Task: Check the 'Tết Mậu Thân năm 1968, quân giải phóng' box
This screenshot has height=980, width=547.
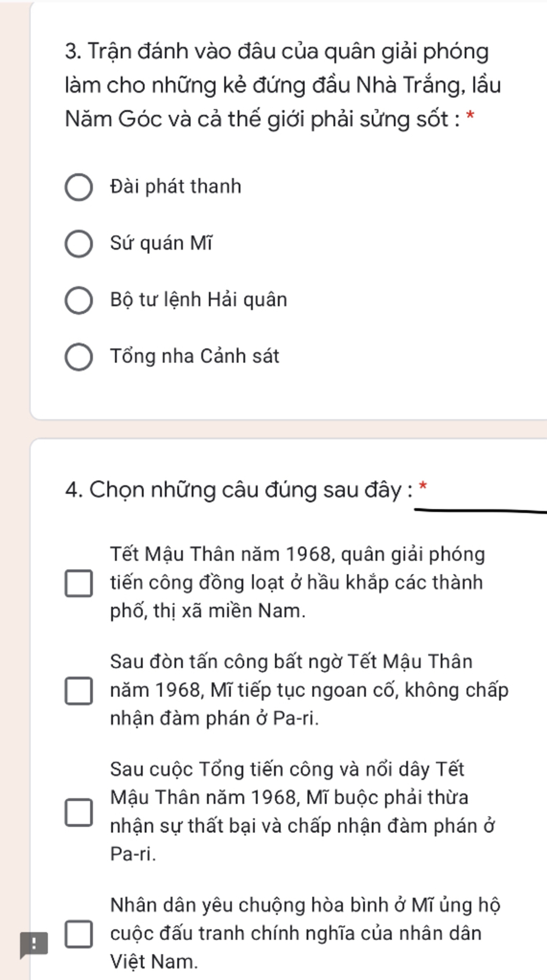Action: (79, 583)
